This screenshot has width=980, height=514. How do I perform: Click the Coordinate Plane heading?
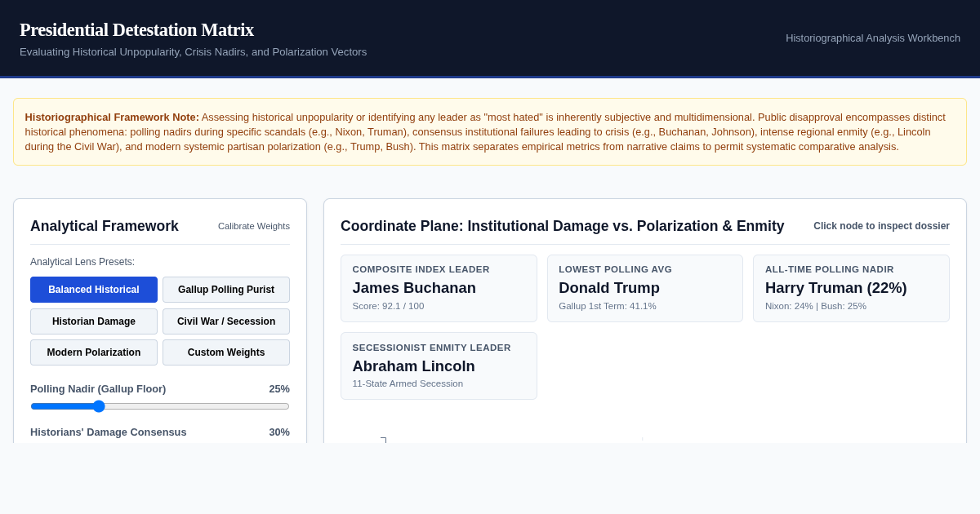coord(563,226)
